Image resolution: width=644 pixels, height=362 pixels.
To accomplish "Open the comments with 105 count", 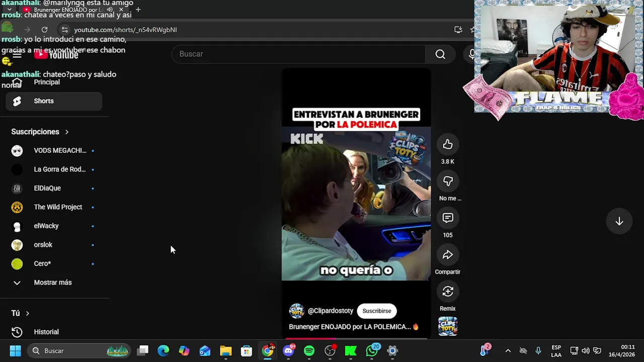I will click(448, 218).
